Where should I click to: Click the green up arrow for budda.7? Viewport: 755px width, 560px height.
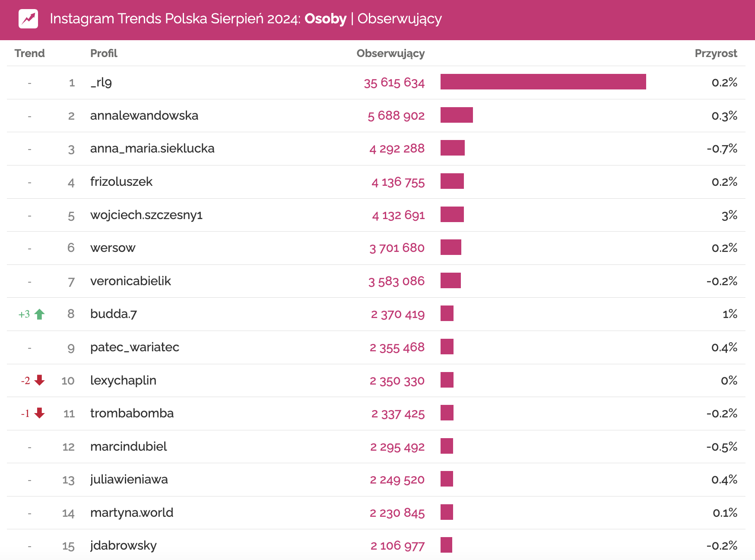click(x=39, y=314)
